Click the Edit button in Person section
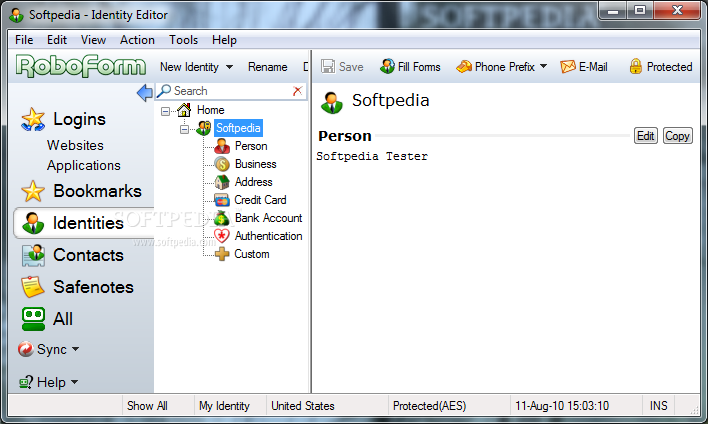 pos(646,136)
